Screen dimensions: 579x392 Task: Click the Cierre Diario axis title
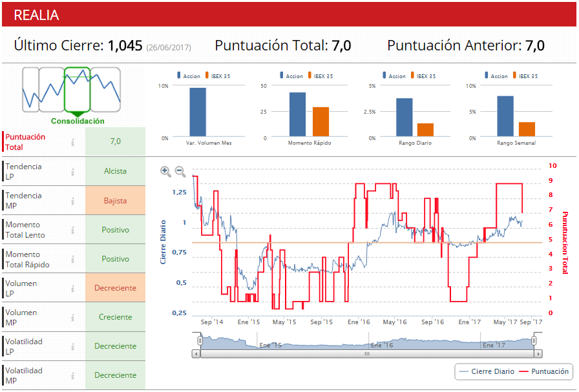click(163, 242)
